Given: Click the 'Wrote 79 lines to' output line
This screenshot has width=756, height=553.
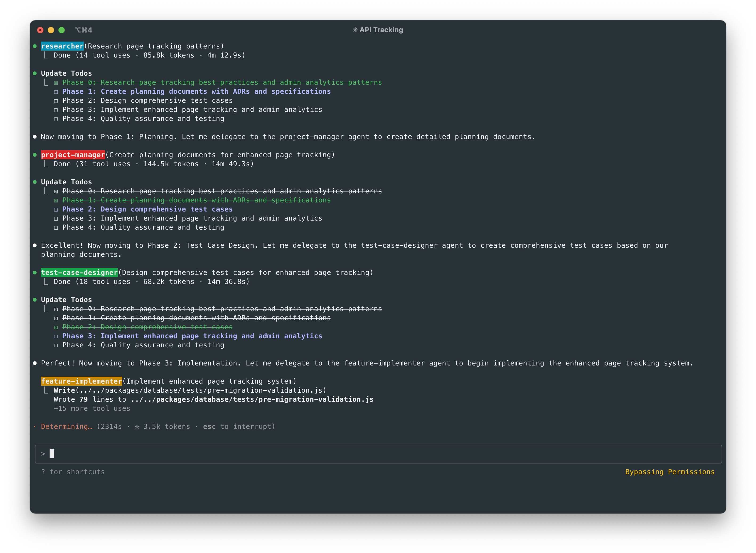Looking at the screenshot, I should [213, 399].
